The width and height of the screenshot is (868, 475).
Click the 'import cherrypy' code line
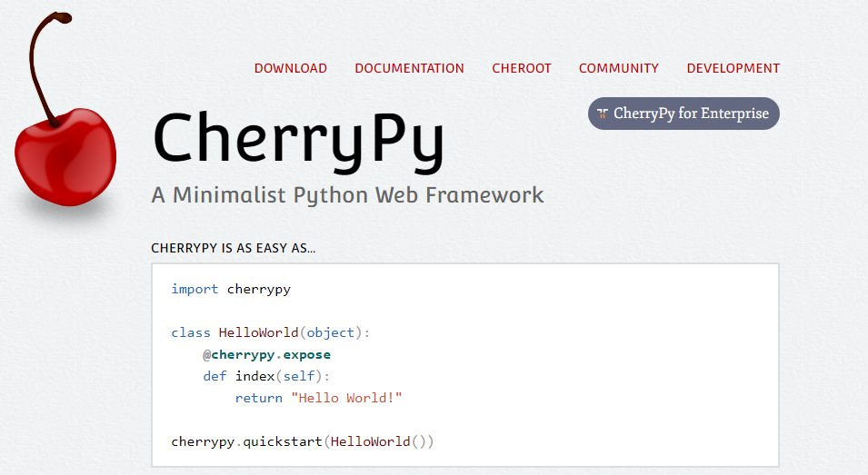[231, 289]
